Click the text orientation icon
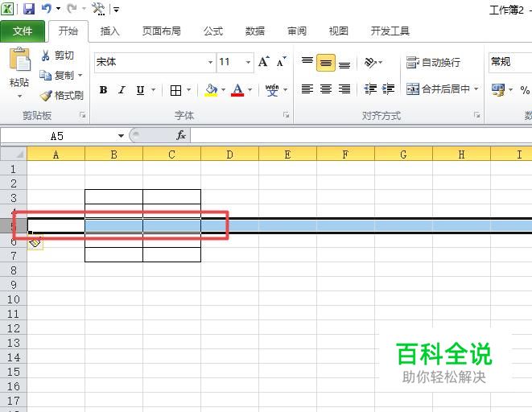Viewport: 532px width, 412px height. click(x=370, y=63)
